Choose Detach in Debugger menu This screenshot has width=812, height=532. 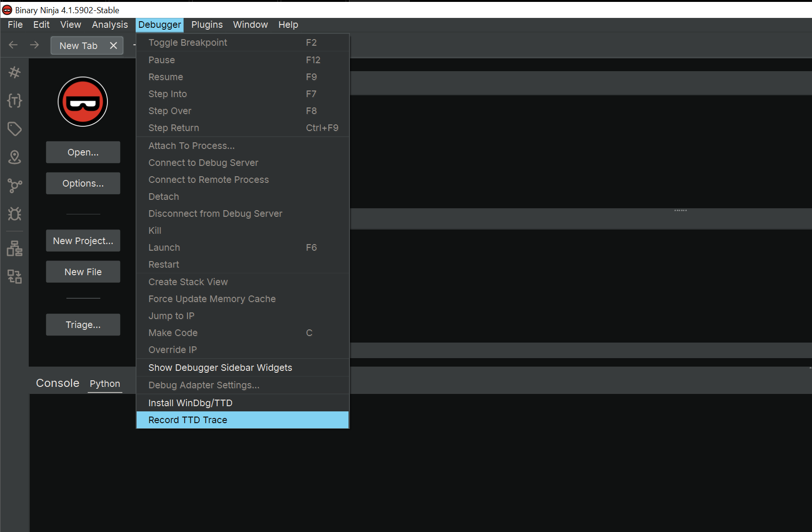243,196
